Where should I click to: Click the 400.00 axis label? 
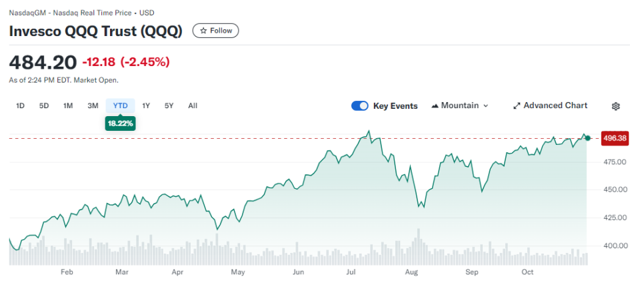point(614,246)
